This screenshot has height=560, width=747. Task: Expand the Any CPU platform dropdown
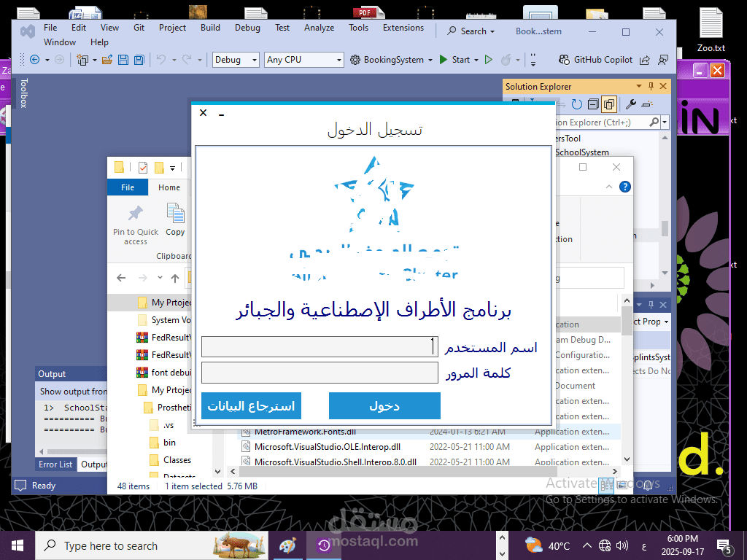(x=303, y=59)
